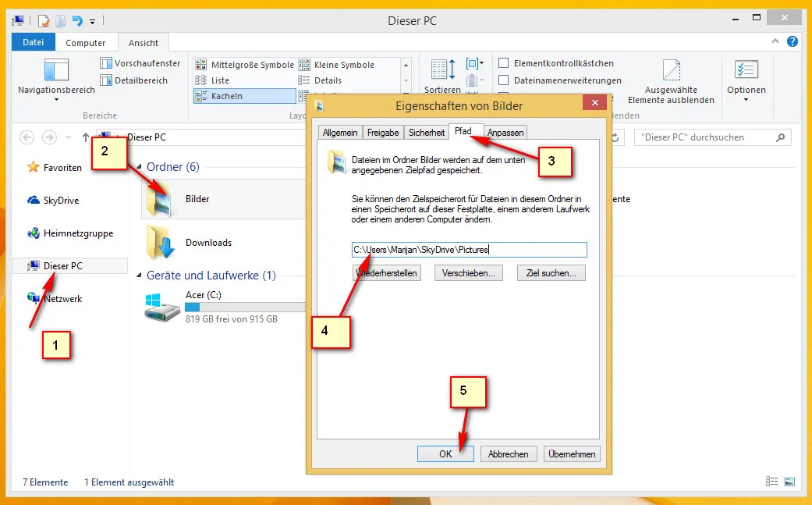812x505 pixels.
Task: Click Ausgewählte Elemente ausblenden
Action: point(671,81)
